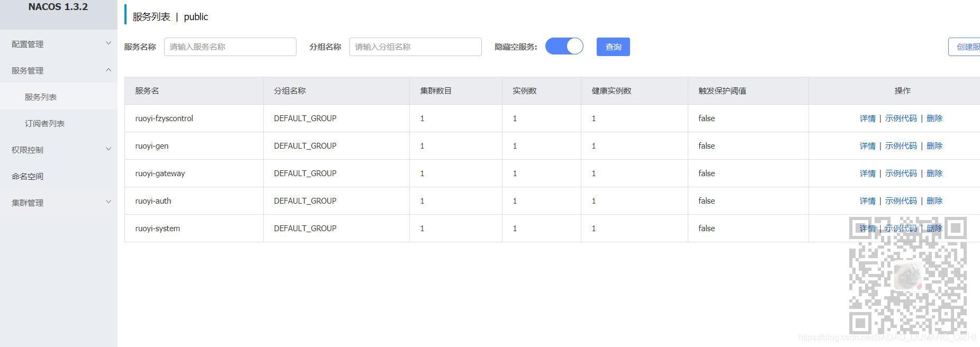Screen dimensions: 980x347
Task: Click the ruoyi-auth service name
Action: pyautogui.click(x=153, y=201)
